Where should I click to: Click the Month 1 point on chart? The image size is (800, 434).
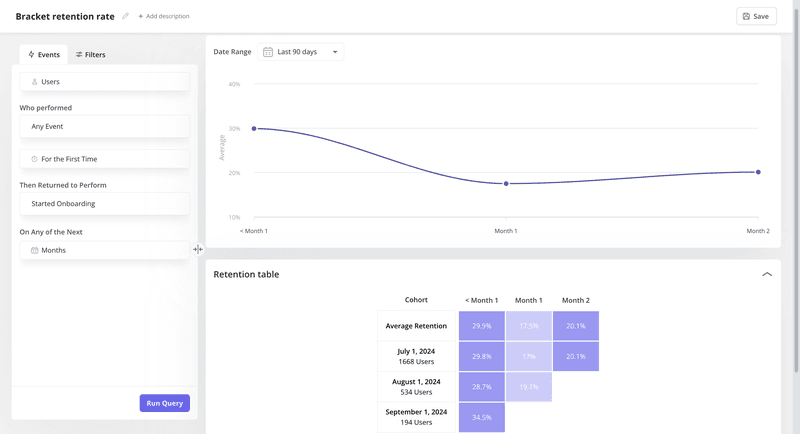[x=506, y=184]
